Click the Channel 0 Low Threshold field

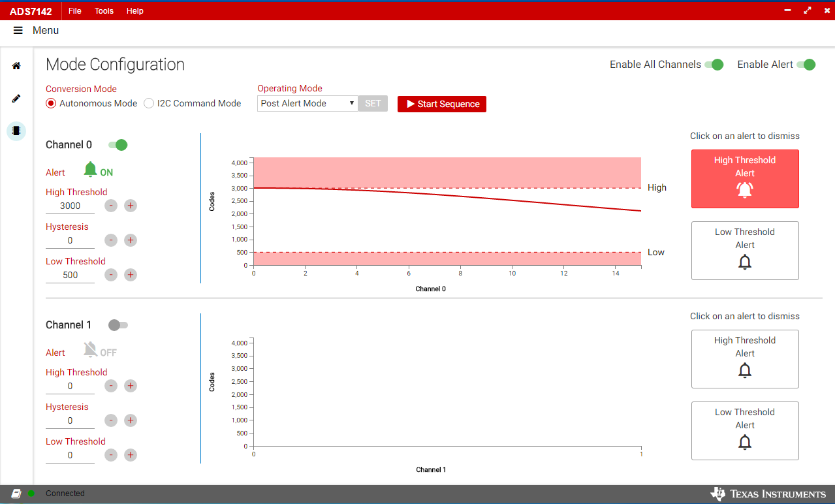coord(71,275)
